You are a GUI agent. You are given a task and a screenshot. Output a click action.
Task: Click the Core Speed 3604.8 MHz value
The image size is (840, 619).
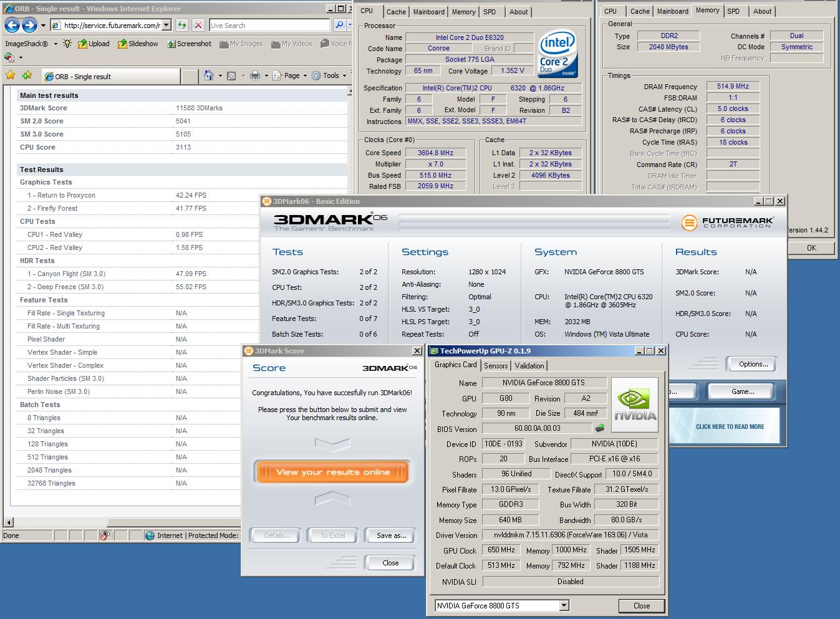[435, 153]
